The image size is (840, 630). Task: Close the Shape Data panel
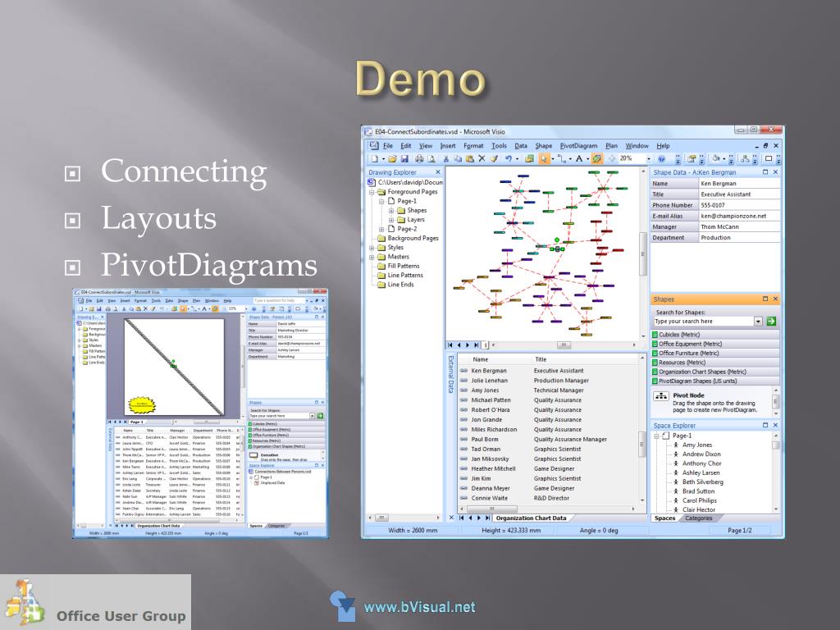click(x=775, y=172)
